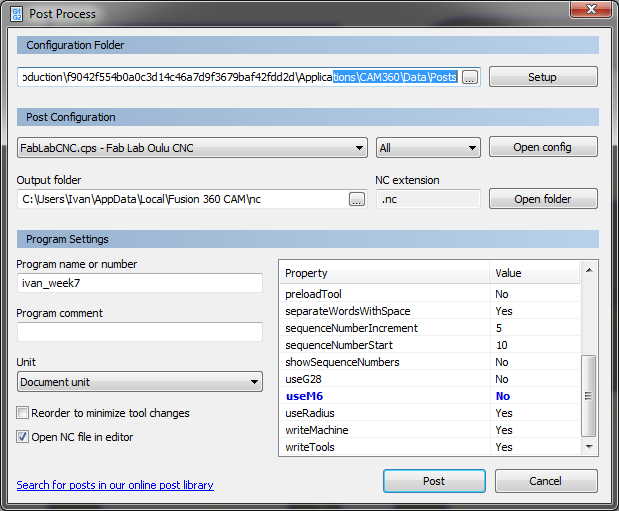Image resolution: width=619 pixels, height=511 pixels.
Task: Expand the FabLabCNC.cps post configuration dropdown
Action: tap(192, 148)
